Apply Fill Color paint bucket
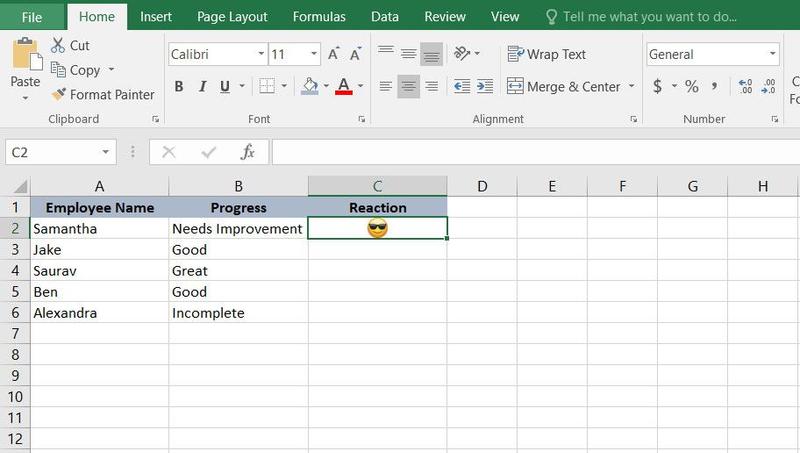 click(310, 86)
